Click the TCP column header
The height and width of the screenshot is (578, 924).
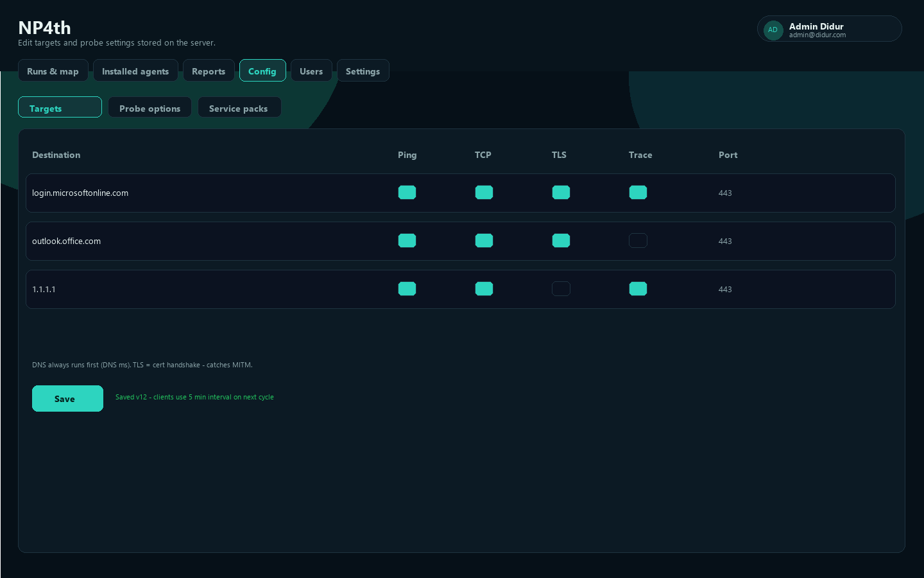[483, 155]
